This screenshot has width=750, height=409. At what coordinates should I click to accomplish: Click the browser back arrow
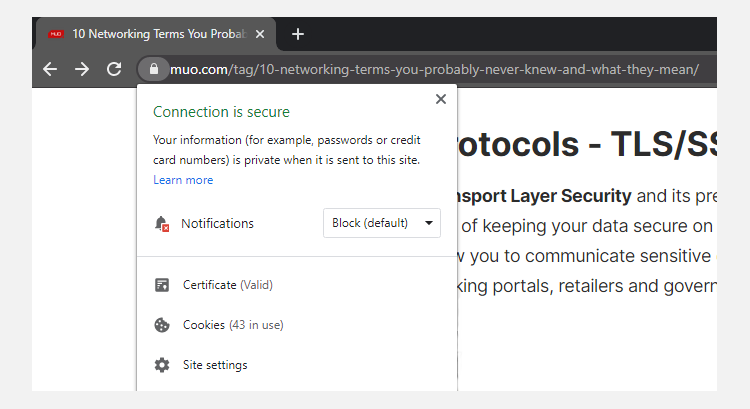tap(50, 69)
